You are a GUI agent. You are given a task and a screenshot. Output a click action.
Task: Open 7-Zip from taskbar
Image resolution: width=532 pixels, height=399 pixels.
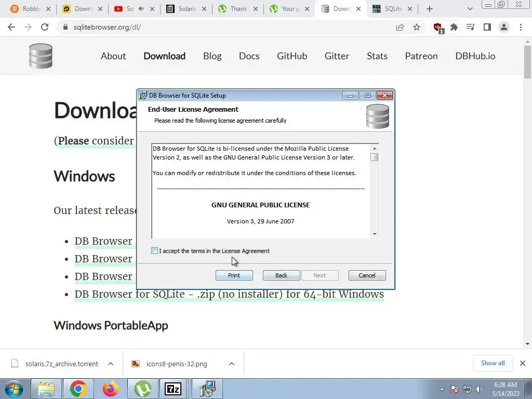pos(173,389)
